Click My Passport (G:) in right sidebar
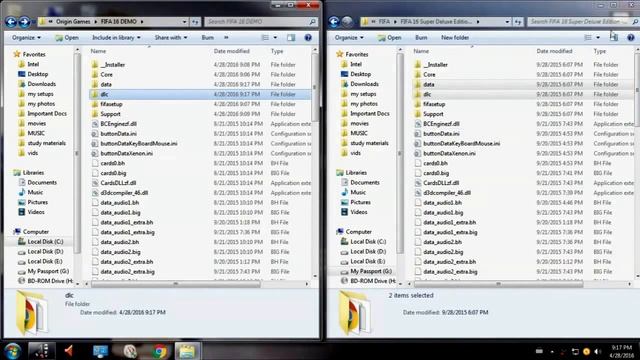This screenshot has width=640, height=360. pos(371,271)
